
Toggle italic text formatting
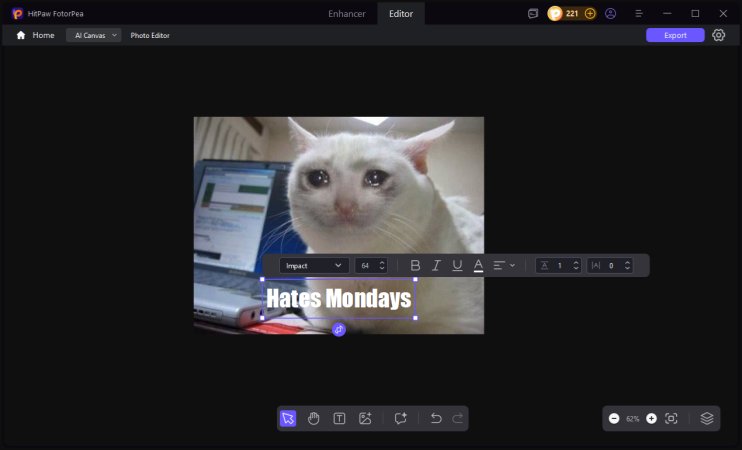tap(436, 265)
